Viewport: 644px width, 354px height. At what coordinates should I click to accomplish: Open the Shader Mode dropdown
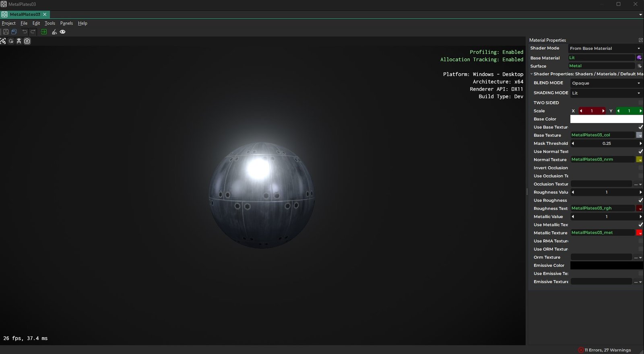(x=605, y=48)
